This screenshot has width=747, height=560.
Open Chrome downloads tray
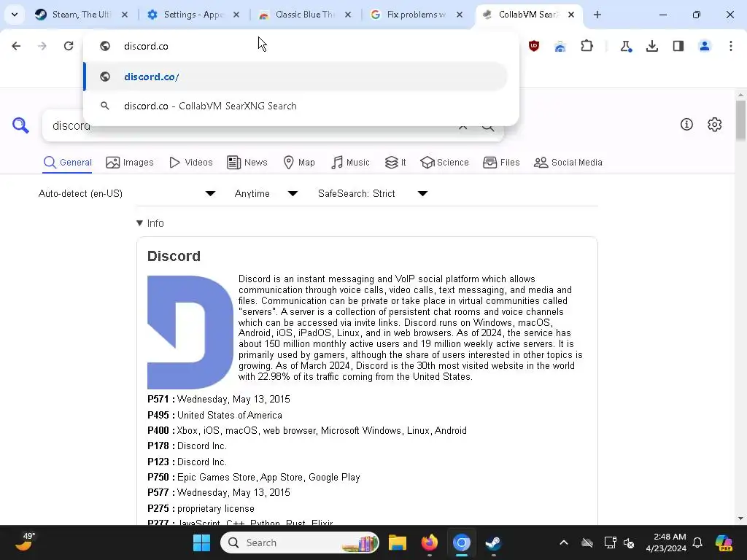click(651, 46)
